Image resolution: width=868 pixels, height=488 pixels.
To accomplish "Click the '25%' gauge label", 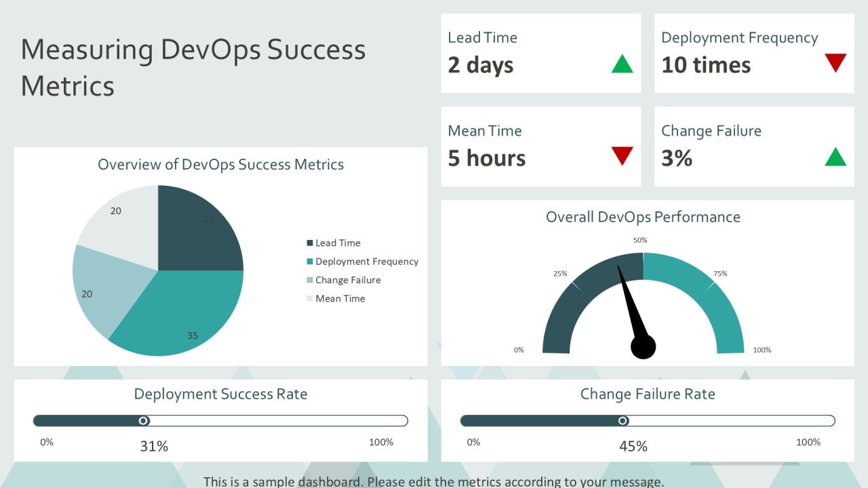I will [560, 274].
